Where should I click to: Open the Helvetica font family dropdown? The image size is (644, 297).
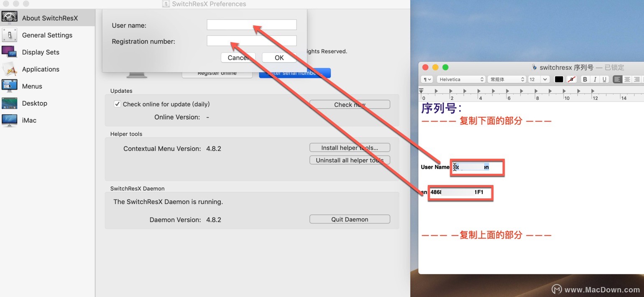(x=461, y=79)
